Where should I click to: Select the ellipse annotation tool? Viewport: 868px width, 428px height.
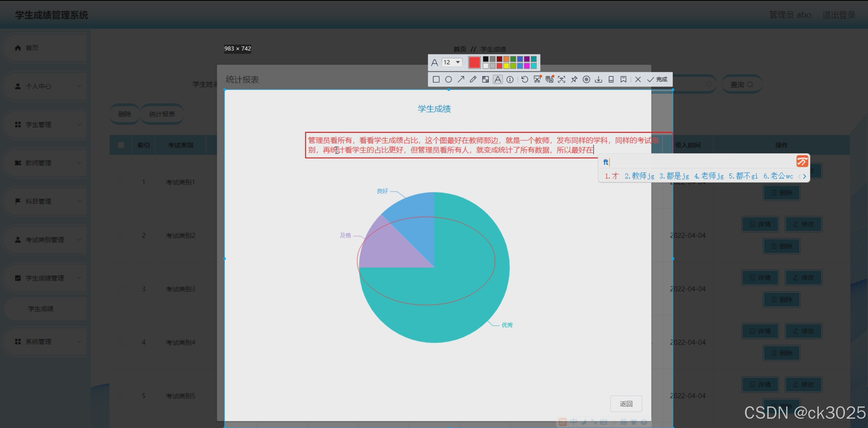[x=448, y=80]
